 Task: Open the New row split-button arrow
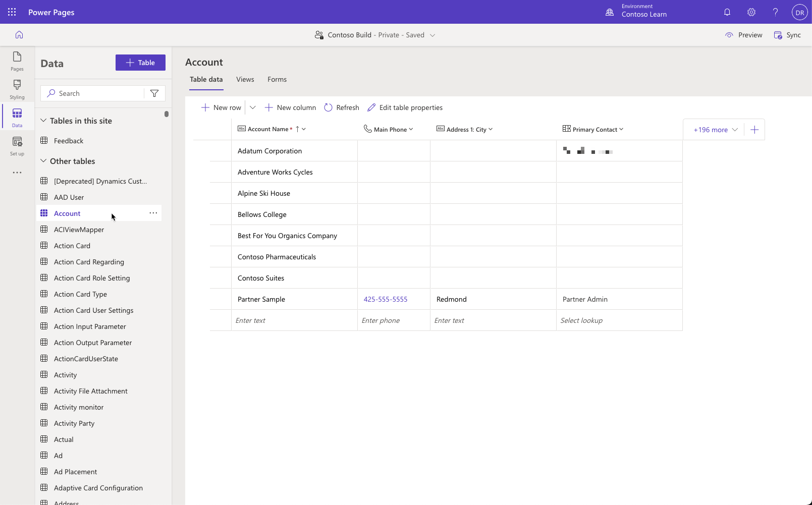(x=253, y=107)
